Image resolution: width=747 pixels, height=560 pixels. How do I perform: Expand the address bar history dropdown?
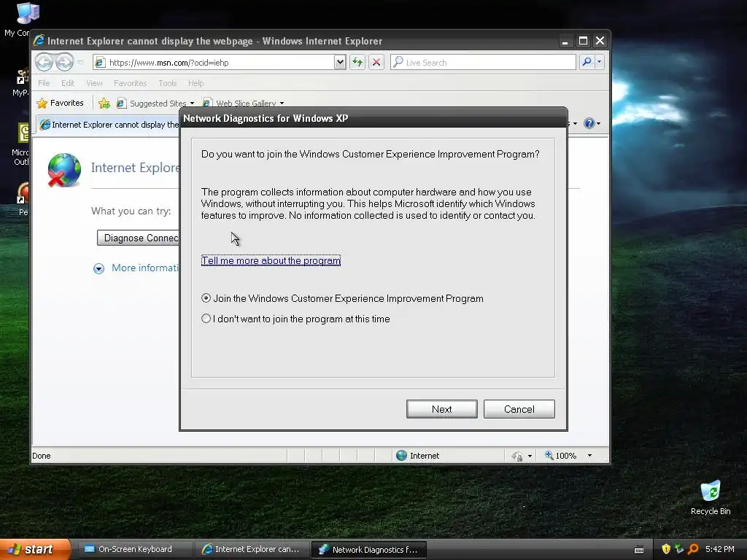[x=340, y=63]
